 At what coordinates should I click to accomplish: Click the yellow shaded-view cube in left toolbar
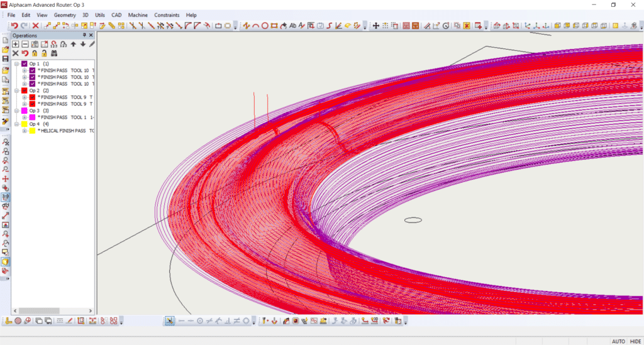point(5,261)
